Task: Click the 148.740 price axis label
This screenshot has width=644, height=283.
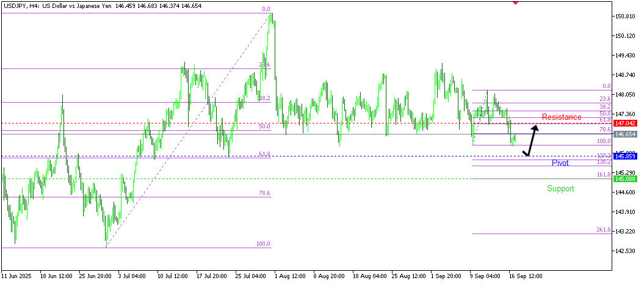Action: pyautogui.click(x=625, y=75)
